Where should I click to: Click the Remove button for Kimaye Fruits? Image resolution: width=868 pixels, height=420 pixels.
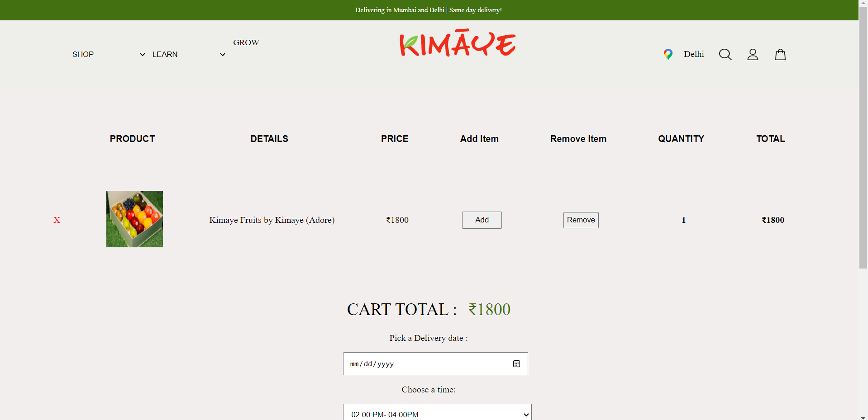click(581, 220)
